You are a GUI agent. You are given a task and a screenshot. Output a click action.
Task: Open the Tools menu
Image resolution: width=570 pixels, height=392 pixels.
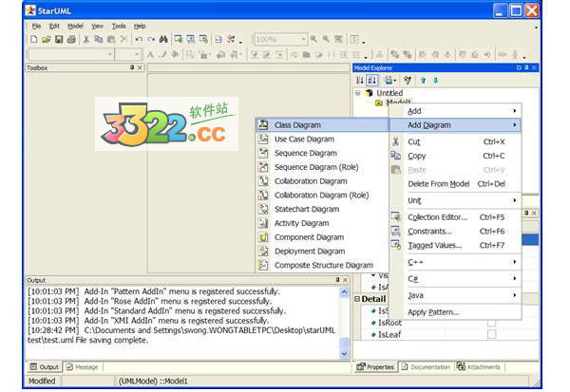pyautogui.click(x=119, y=27)
